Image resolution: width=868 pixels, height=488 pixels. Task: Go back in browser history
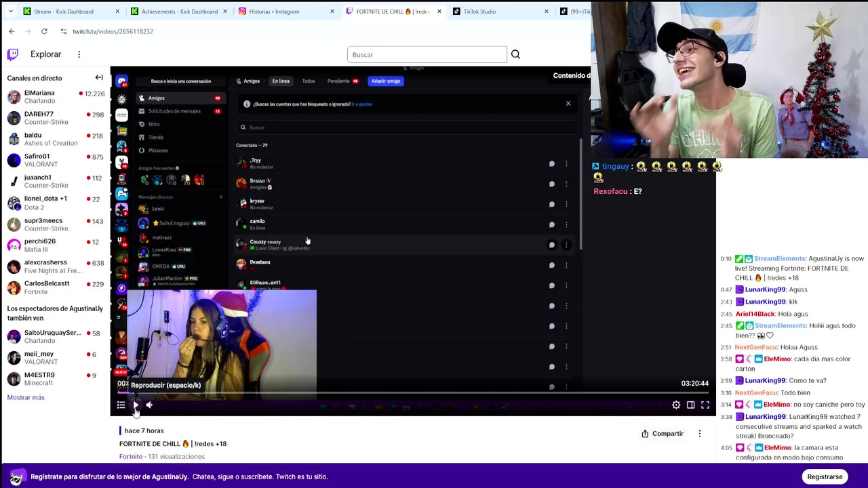12,31
